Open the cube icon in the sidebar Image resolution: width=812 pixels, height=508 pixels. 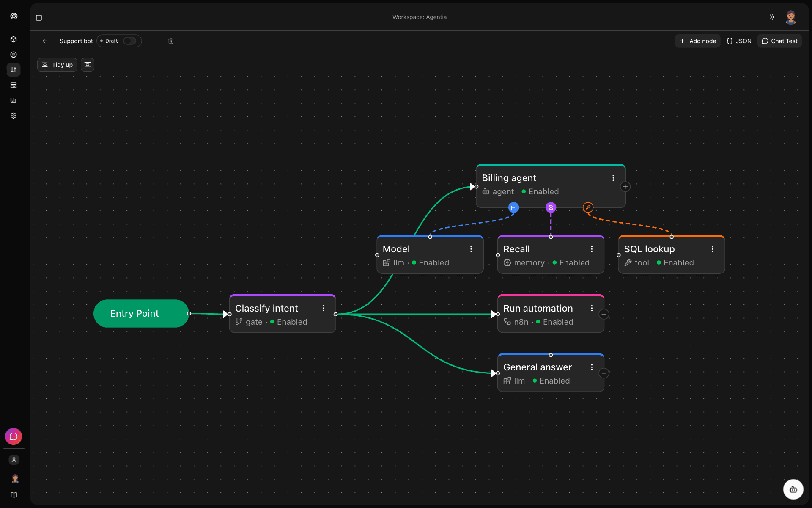coord(14,39)
